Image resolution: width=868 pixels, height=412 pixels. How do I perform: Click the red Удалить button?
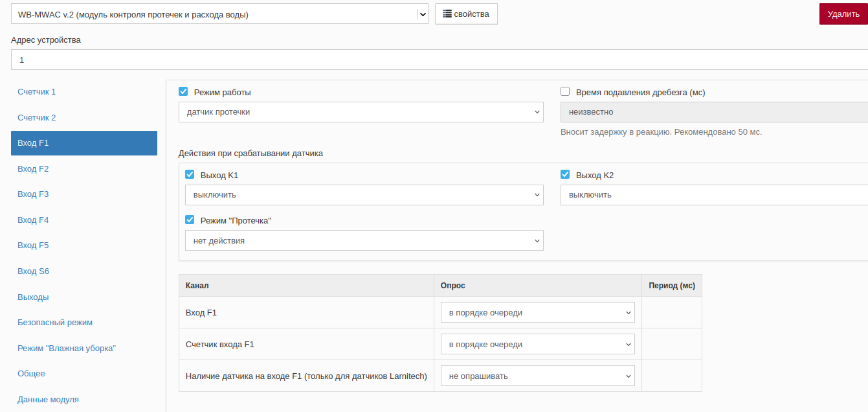coord(843,14)
